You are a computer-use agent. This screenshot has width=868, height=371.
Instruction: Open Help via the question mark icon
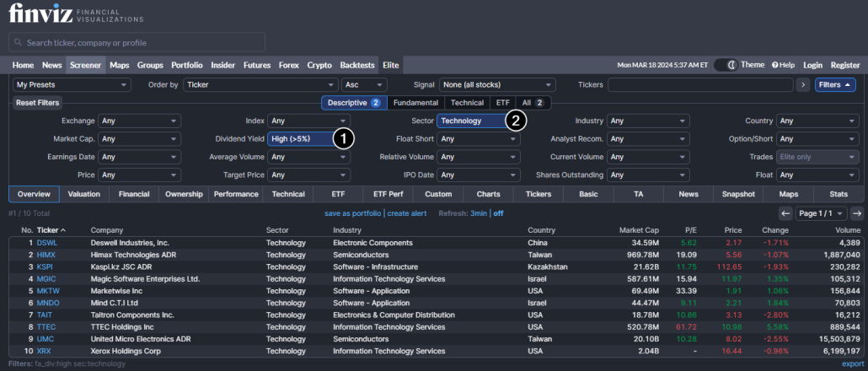click(775, 65)
